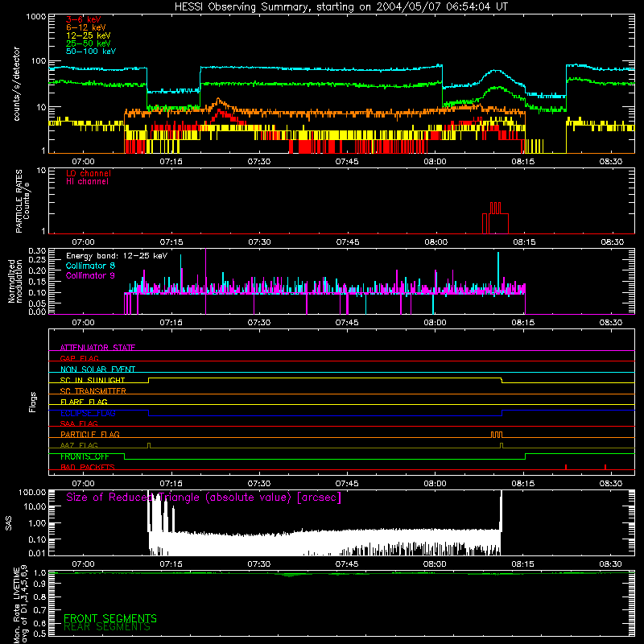Click the 'Energy band: 12-25 keV' label
The width and height of the screenshot is (644, 644).
click(116, 256)
